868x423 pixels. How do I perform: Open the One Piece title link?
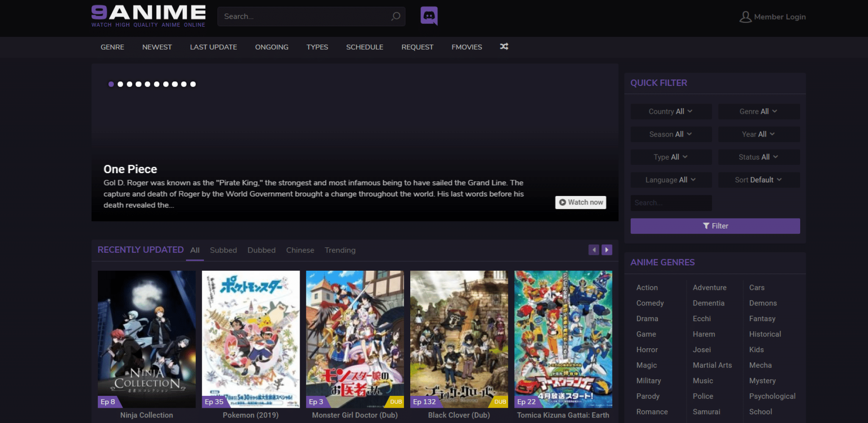130,169
